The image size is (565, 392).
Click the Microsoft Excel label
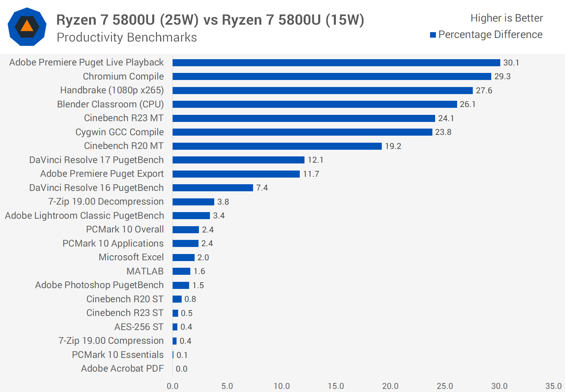(x=131, y=257)
